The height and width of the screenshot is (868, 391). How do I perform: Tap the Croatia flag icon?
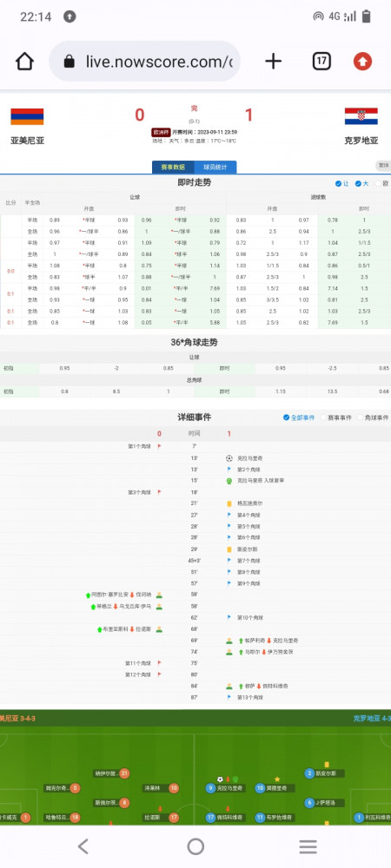pos(361,116)
